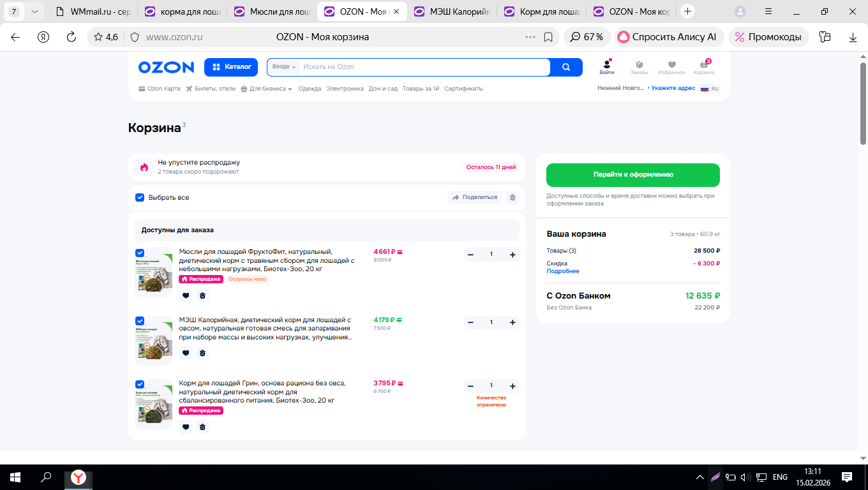Open the Электроника category link
Viewport: 868px width, 490px height.
click(x=345, y=89)
